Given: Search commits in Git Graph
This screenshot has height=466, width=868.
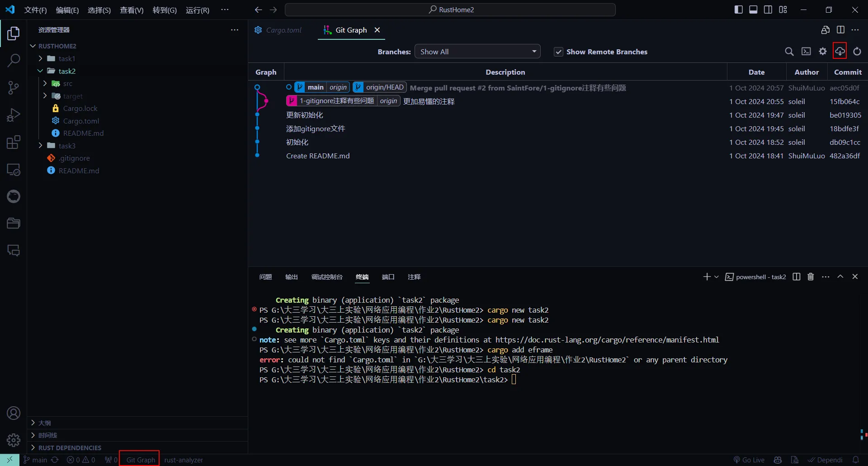Looking at the screenshot, I should (789, 52).
